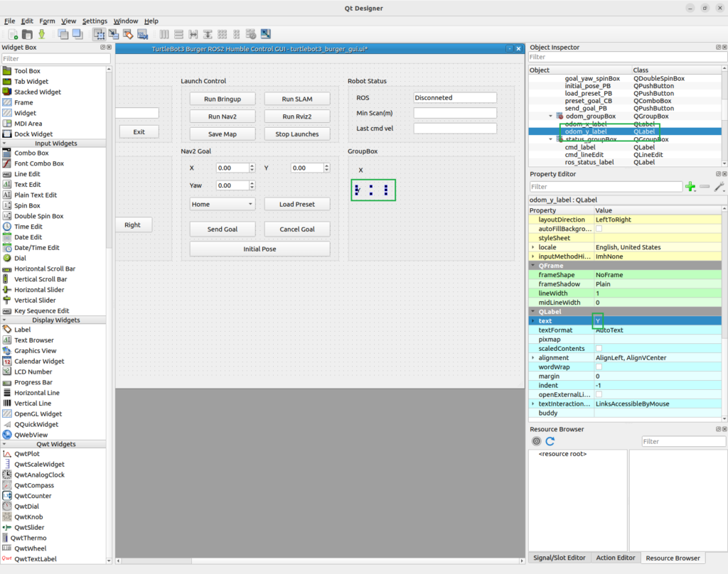
Task: Click the New Form toolbar icon
Action: point(13,34)
